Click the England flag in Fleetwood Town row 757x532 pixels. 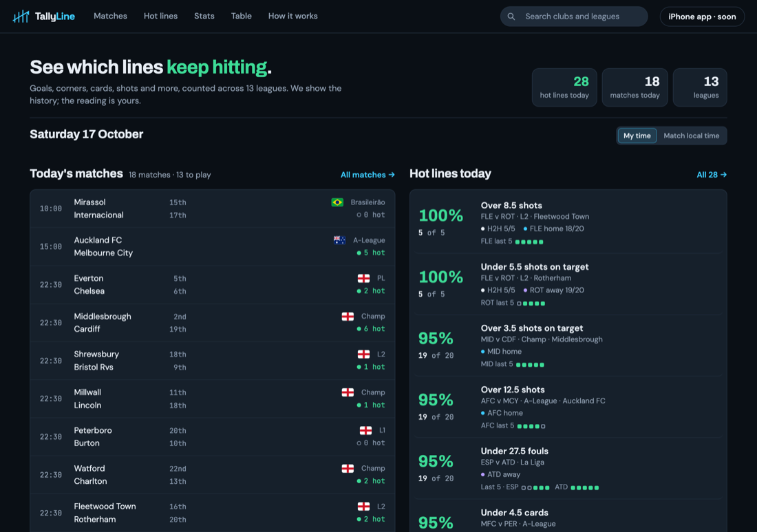pos(363,507)
